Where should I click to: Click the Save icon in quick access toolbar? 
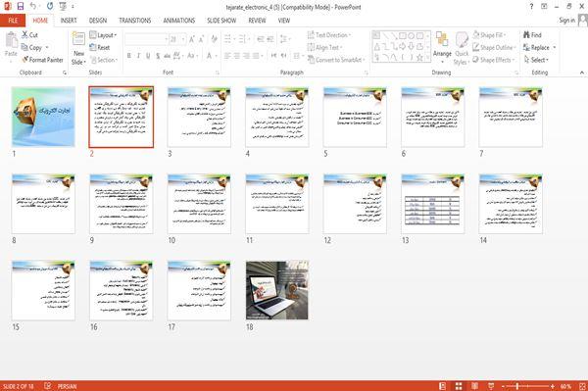(x=21, y=6)
